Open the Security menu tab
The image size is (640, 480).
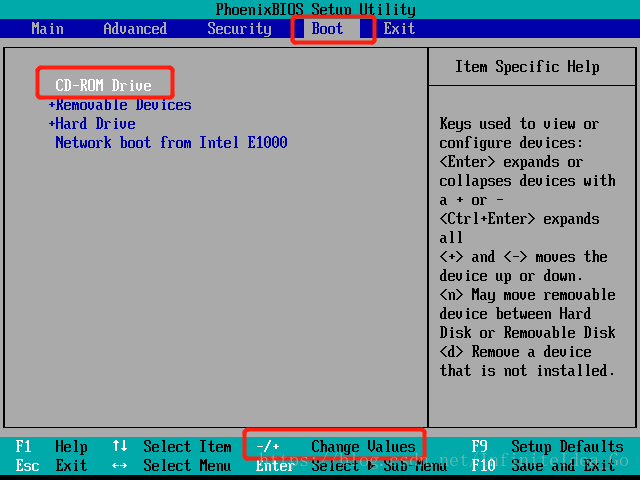tap(239, 29)
